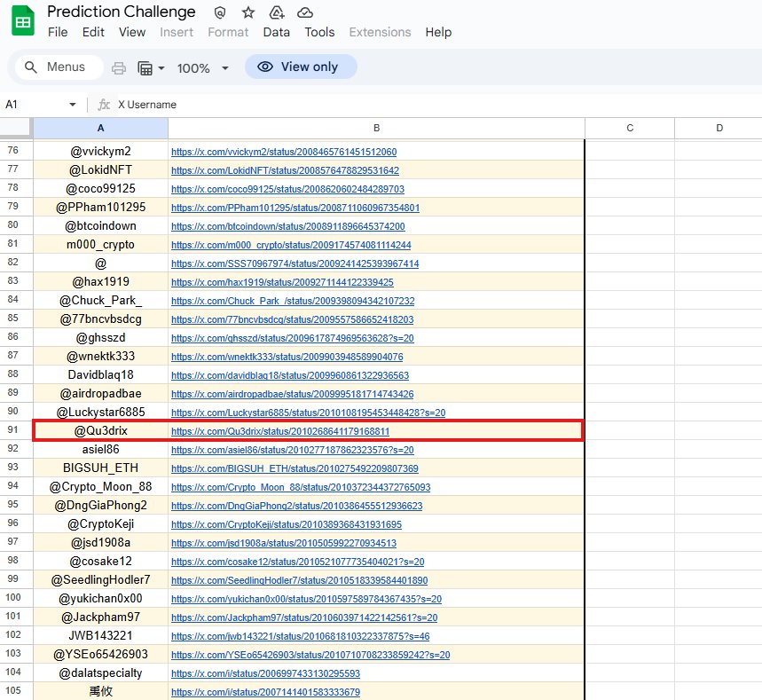Open the Data menu
The height and width of the screenshot is (700, 762).
(x=276, y=32)
